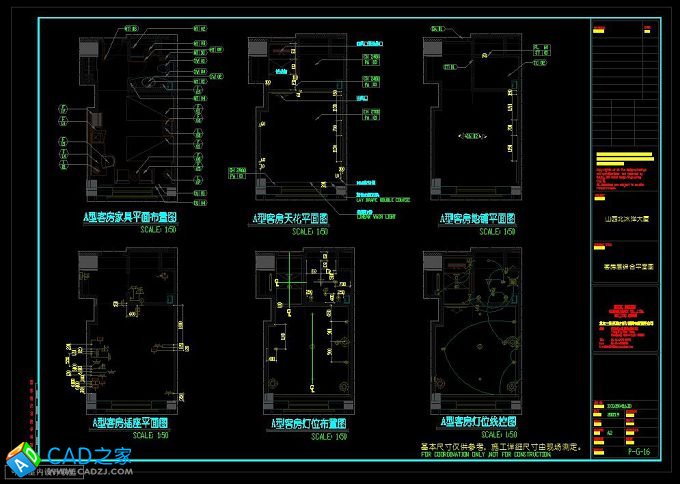Click the FOR COORDINATION ONLY note text
Image resolution: width=680 pixels, height=484 pixels.
point(485,455)
